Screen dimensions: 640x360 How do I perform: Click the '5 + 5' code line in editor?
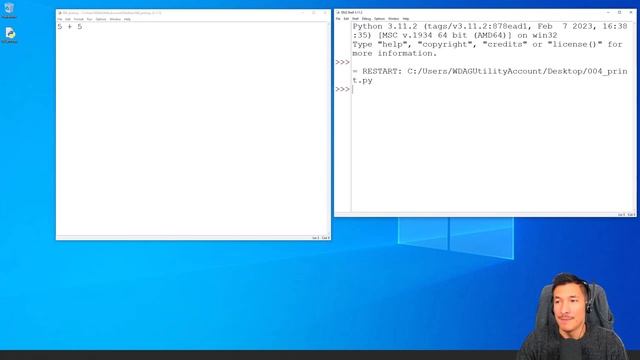click(70, 27)
